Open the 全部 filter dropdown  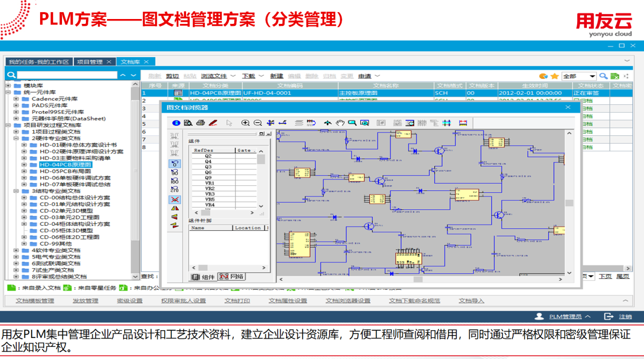click(x=579, y=76)
